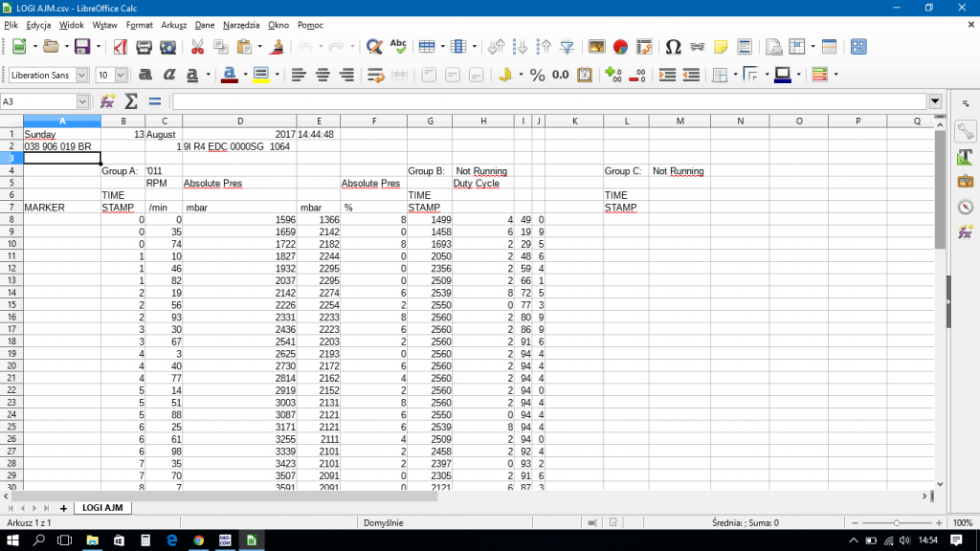Click the Export as PDF icon
The width and height of the screenshot is (980, 551).
(120, 47)
